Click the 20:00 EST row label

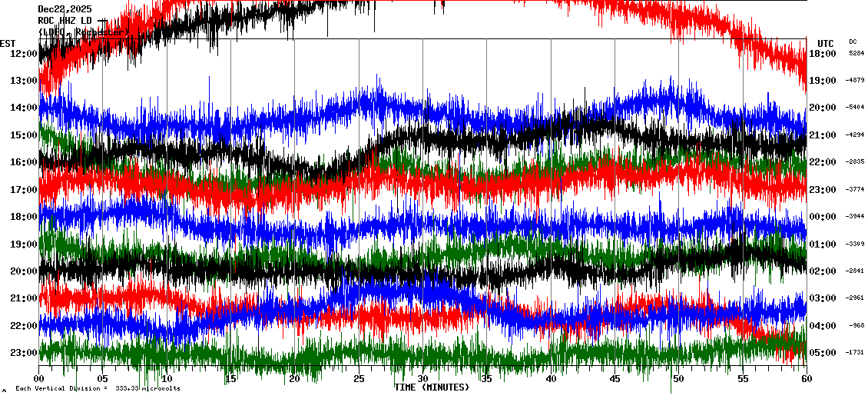pyautogui.click(x=24, y=271)
